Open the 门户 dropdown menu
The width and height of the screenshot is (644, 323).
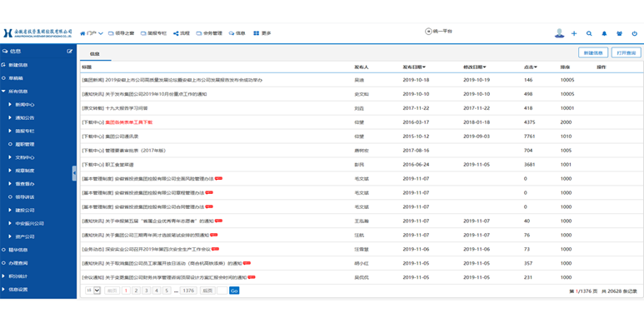[91, 33]
